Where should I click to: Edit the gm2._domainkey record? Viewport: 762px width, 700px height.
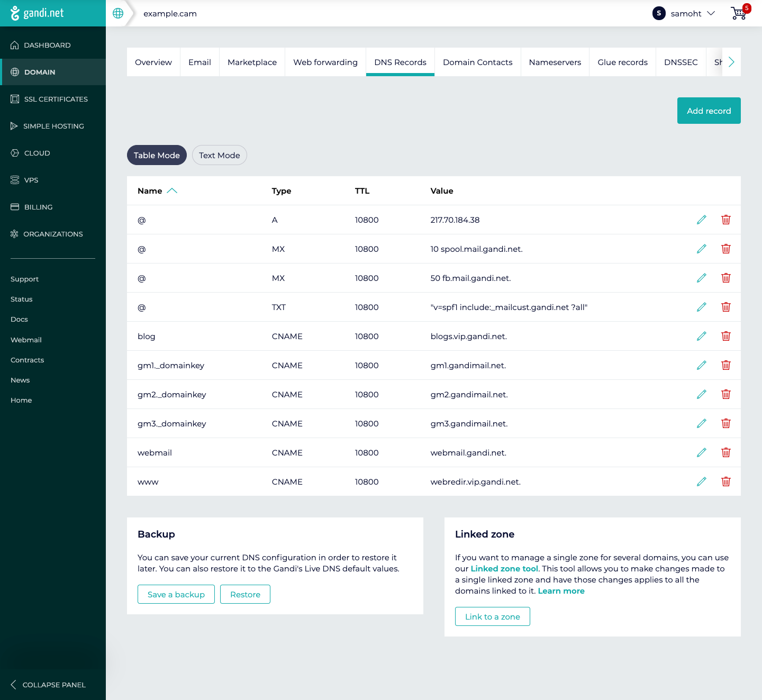pos(701,394)
